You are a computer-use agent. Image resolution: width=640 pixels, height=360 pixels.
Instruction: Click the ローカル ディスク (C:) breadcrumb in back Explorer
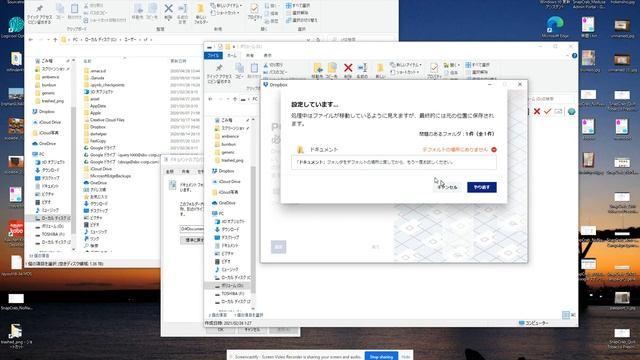click(100, 40)
